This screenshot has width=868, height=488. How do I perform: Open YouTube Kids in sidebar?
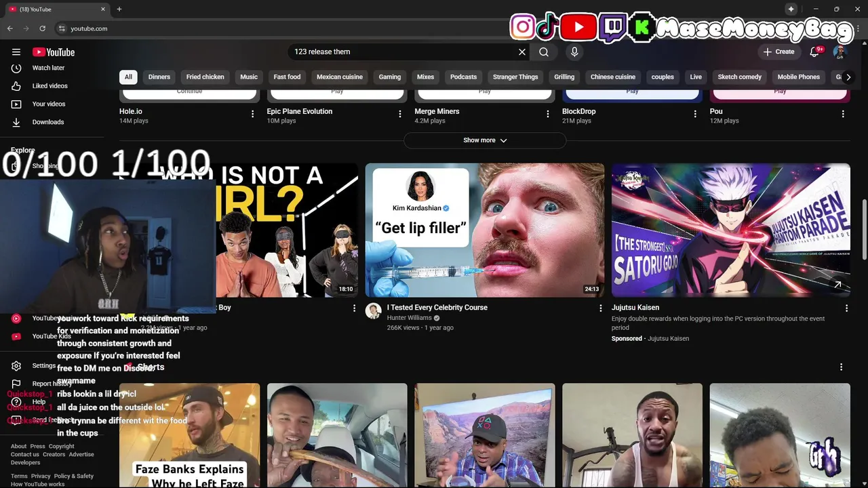click(52, 336)
